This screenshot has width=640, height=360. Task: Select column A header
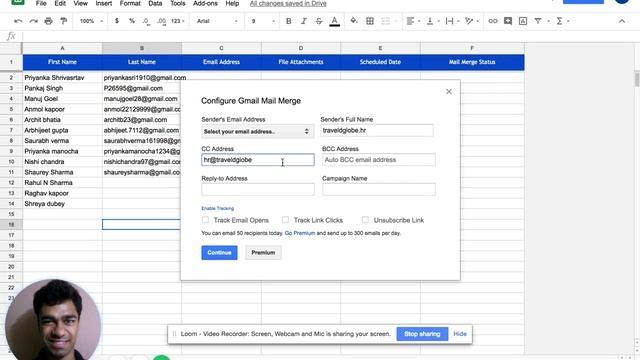coord(62,48)
